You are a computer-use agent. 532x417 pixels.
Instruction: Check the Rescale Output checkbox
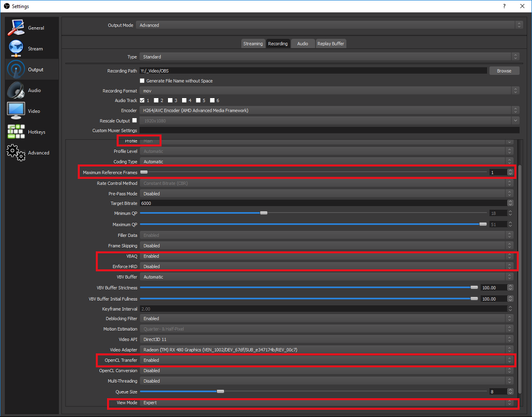134,120
